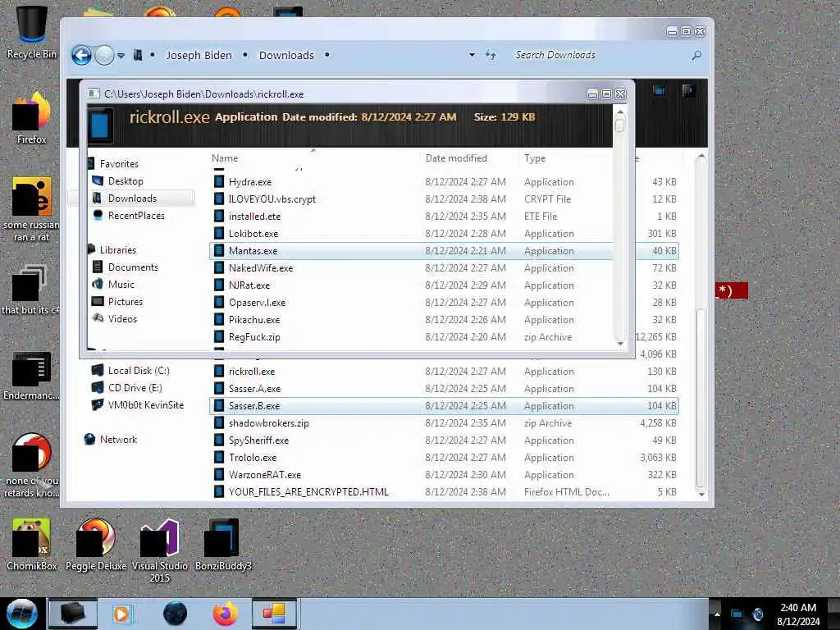Select the Pikachu.exe file icon
Viewport: 840px width, 630px height.
click(x=218, y=320)
